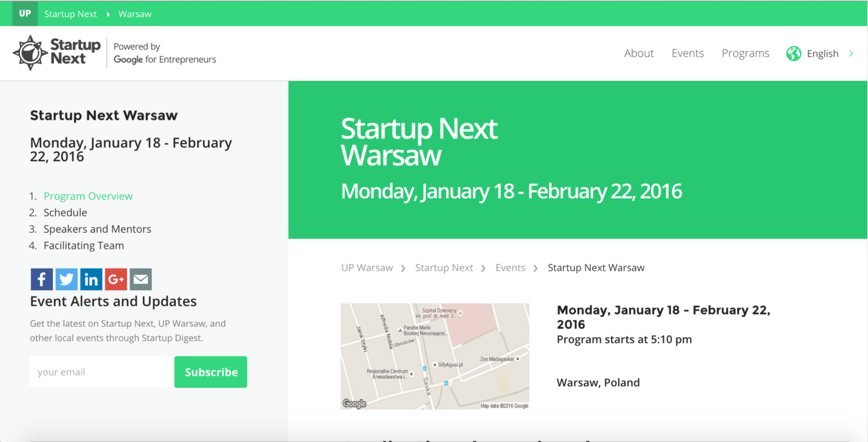Open the Google map thumbnail
868x442 pixels.
point(434,356)
